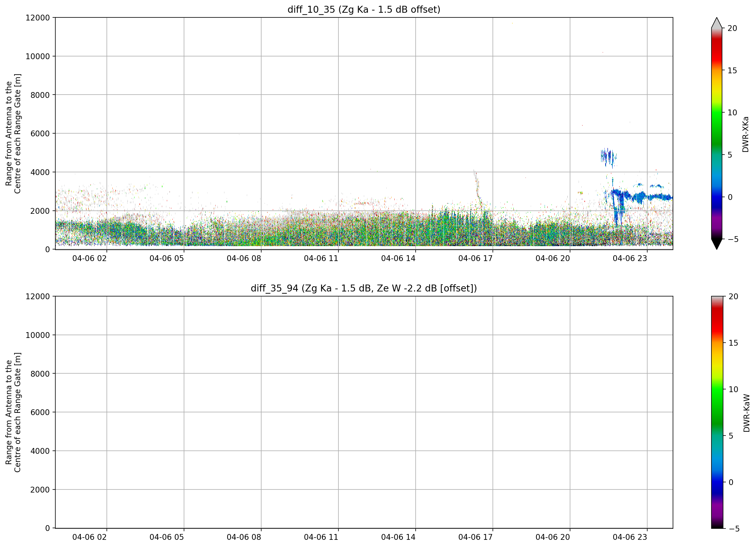Select the "DWR-KaW" colorbar label

pos(747,413)
